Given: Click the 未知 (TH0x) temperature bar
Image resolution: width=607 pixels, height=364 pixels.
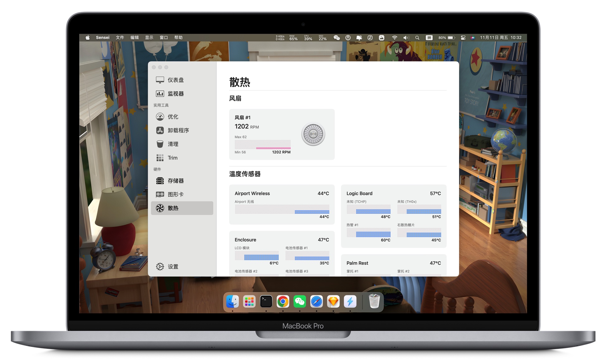Looking at the screenshot, I should pos(419,209).
